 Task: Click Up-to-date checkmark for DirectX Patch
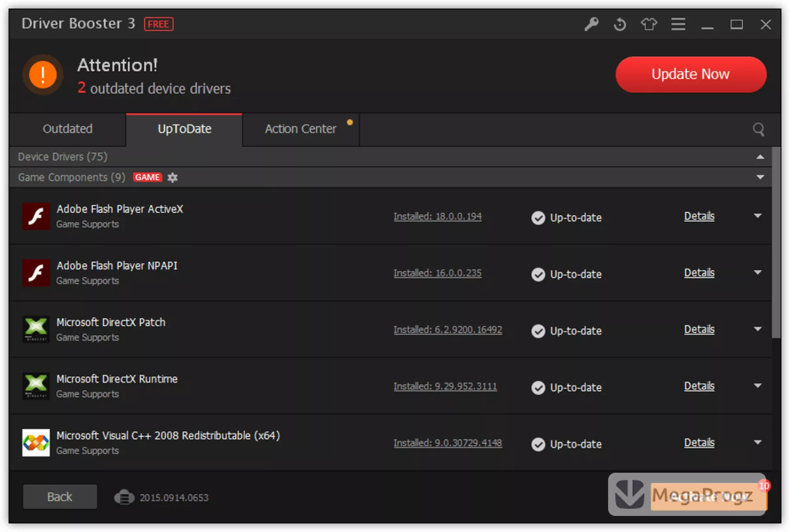pos(538,331)
